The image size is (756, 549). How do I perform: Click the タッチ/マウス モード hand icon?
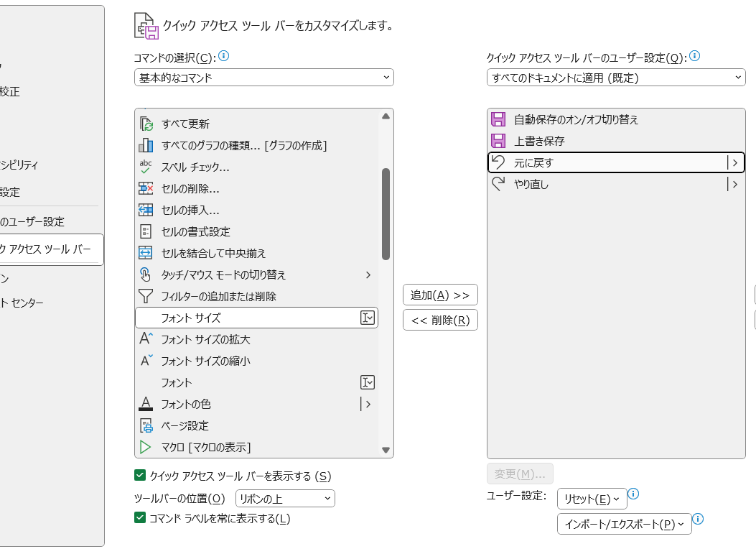click(146, 274)
